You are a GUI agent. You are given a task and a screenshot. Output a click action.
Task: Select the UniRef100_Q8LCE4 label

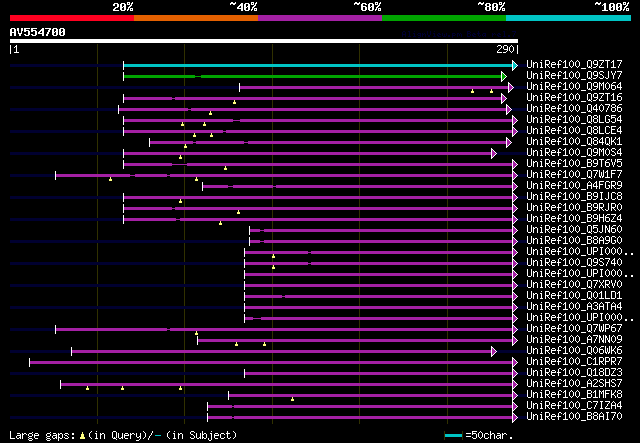pos(574,131)
